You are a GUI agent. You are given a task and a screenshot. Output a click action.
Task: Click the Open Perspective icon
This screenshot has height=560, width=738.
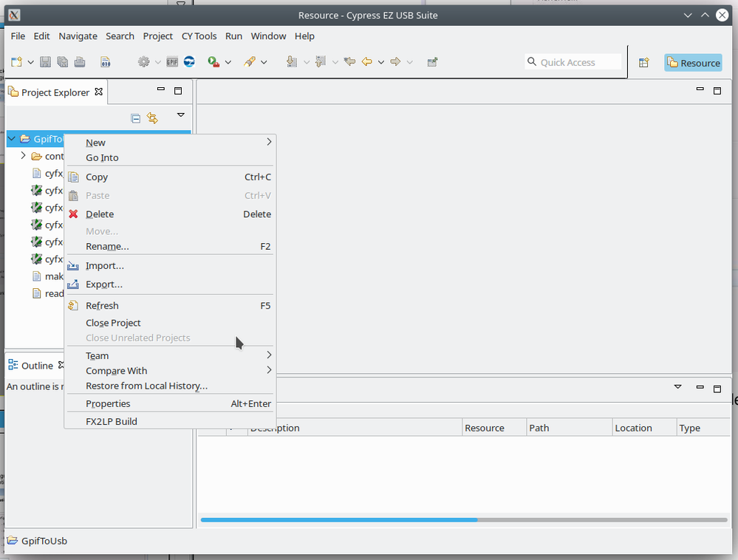click(x=644, y=63)
